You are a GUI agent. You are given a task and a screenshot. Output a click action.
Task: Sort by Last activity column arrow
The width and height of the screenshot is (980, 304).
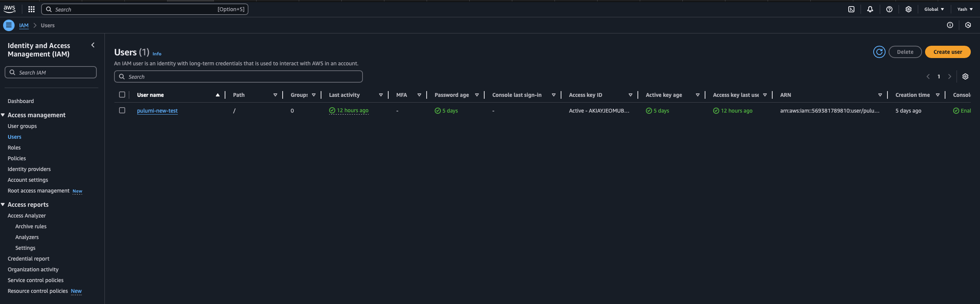coord(381,95)
